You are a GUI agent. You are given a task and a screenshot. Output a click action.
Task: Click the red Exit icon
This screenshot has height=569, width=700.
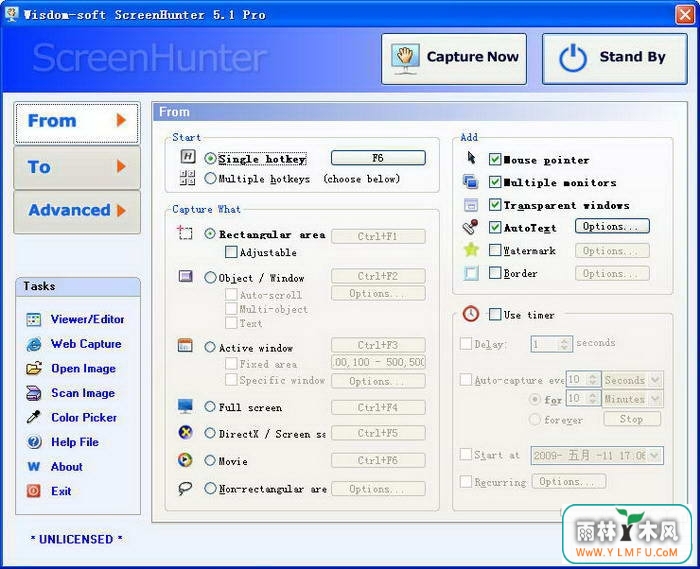tap(34, 491)
